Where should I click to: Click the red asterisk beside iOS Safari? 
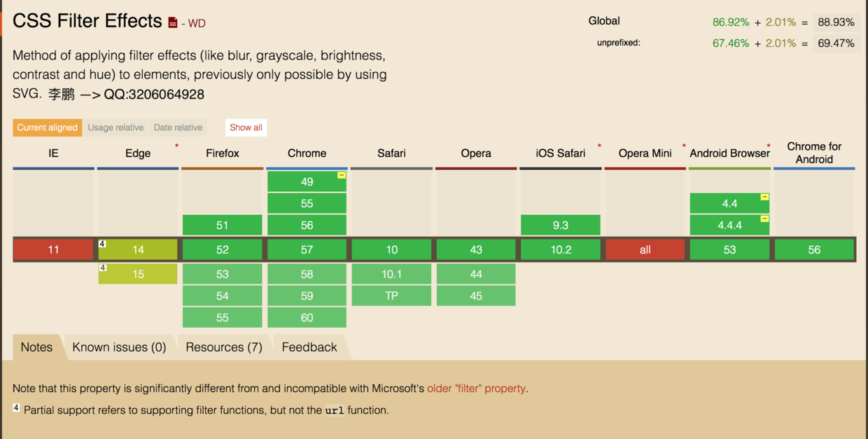(x=599, y=146)
